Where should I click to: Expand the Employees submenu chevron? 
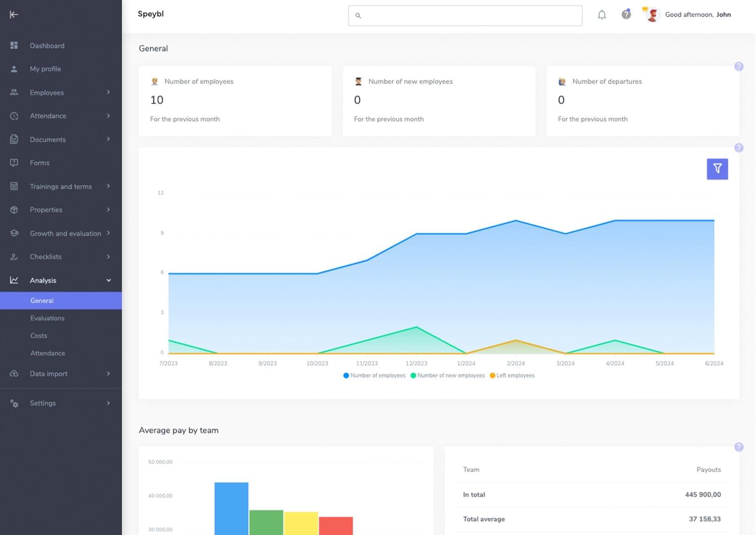pos(108,92)
